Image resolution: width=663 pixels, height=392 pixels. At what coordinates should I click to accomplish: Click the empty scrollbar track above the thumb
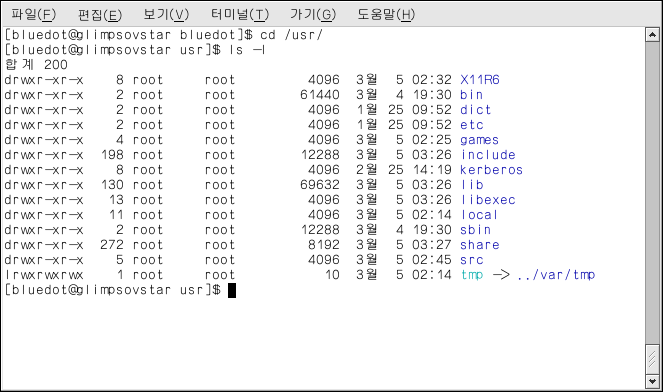pos(652,192)
